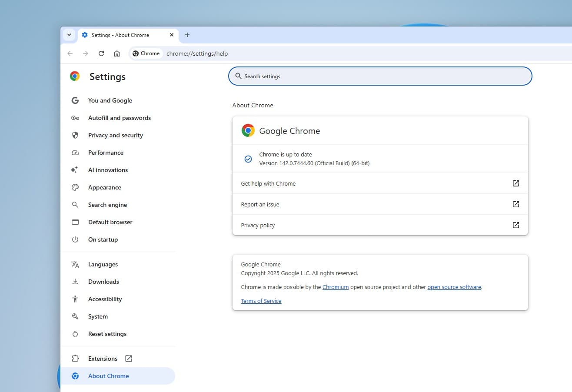Open the tab search dropdown arrow

click(69, 35)
